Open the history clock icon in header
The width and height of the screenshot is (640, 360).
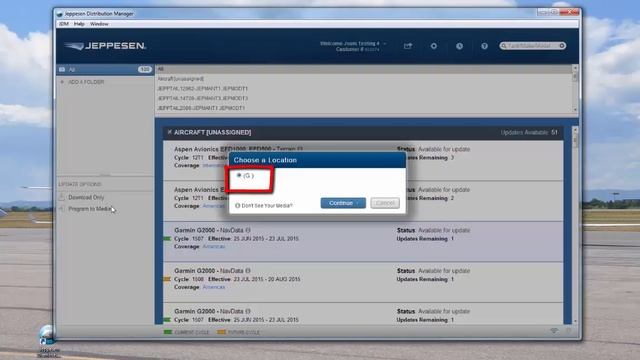(459, 46)
